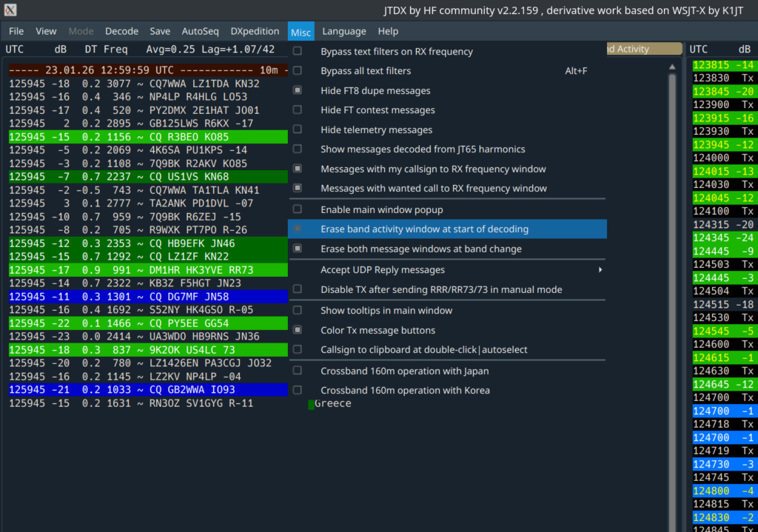Click the vertical scrollbar of band activity
Screen dimensions: 758x532
coord(673,296)
